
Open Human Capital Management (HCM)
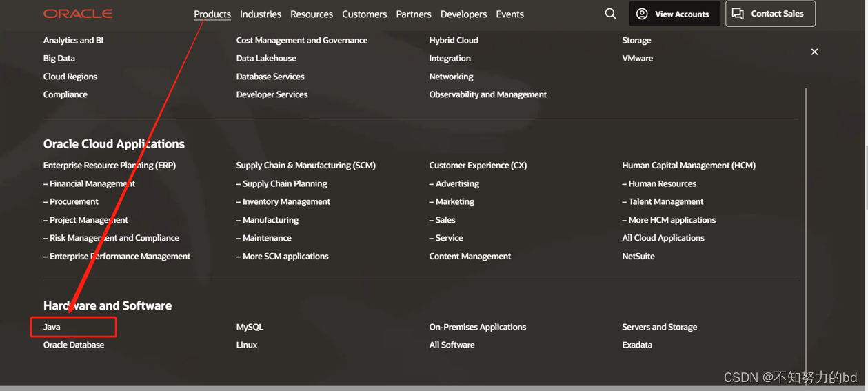[689, 166]
